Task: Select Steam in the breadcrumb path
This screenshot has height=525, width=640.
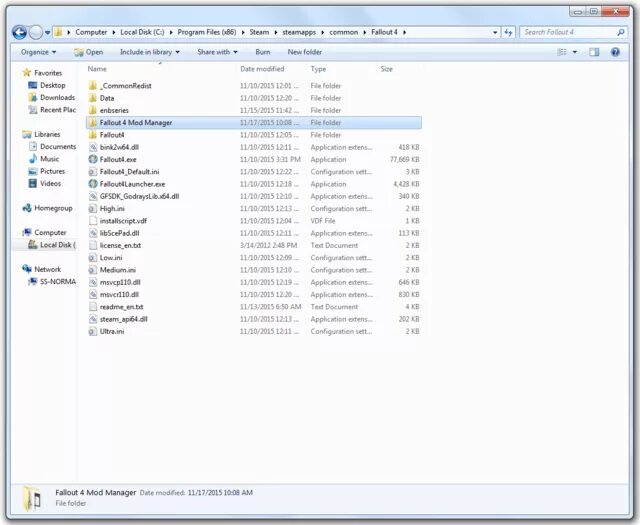Action: pyautogui.click(x=259, y=32)
